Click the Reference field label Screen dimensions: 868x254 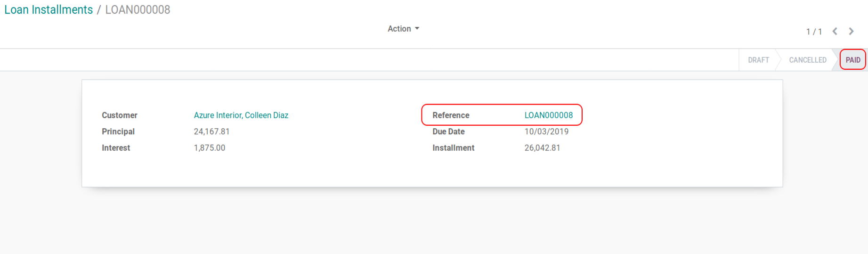(451, 115)
